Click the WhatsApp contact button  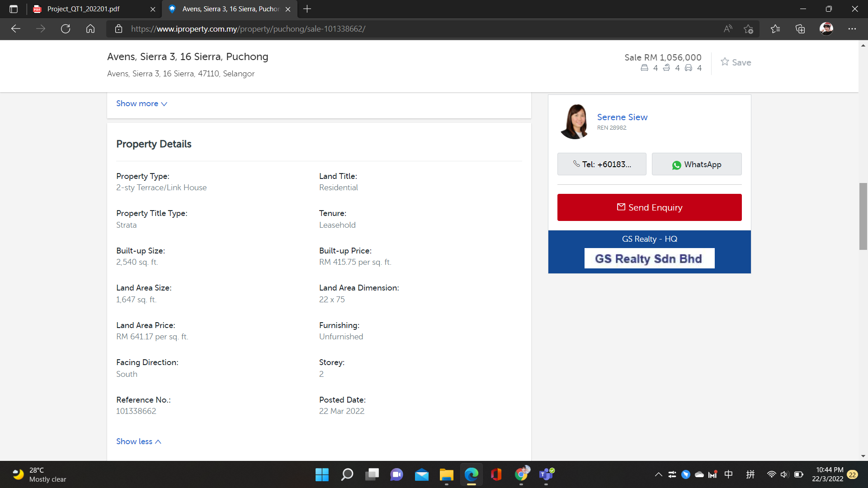coord(696,164)
